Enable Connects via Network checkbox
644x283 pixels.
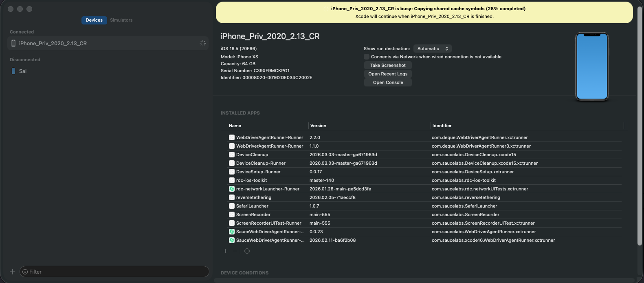[x=367, y=57]
